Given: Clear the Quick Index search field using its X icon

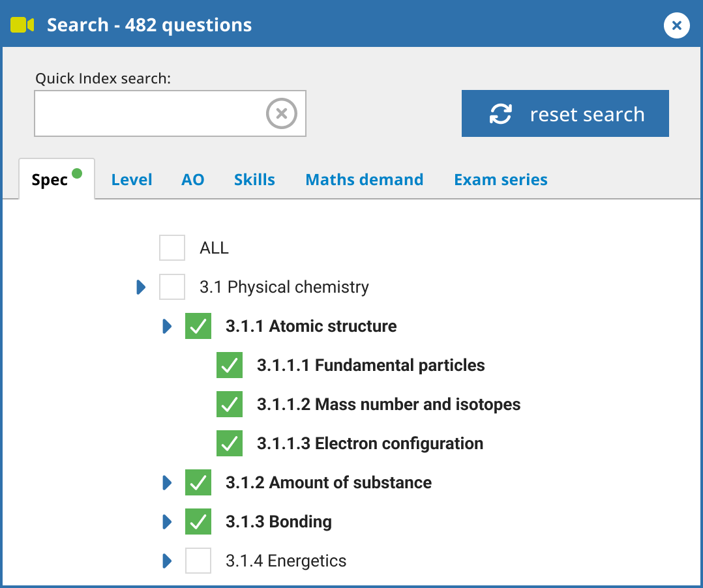Looking at the screenshot, I should (282, 113).
